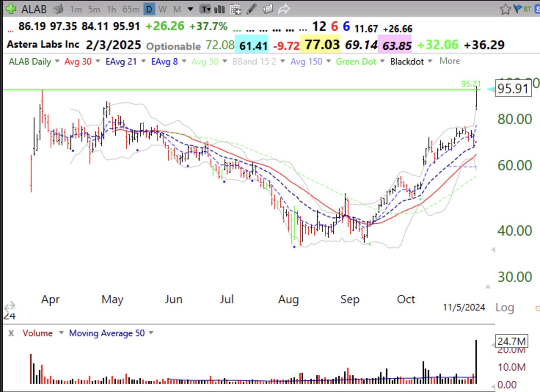Click the +37.7% percent change
Screen dimensions: 540x392
tap(208, 26)
